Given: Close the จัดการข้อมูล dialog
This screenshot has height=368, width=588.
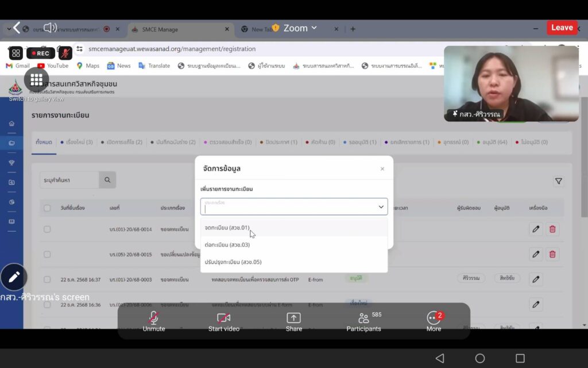Looking at the screenshot, I should (382, 169).
